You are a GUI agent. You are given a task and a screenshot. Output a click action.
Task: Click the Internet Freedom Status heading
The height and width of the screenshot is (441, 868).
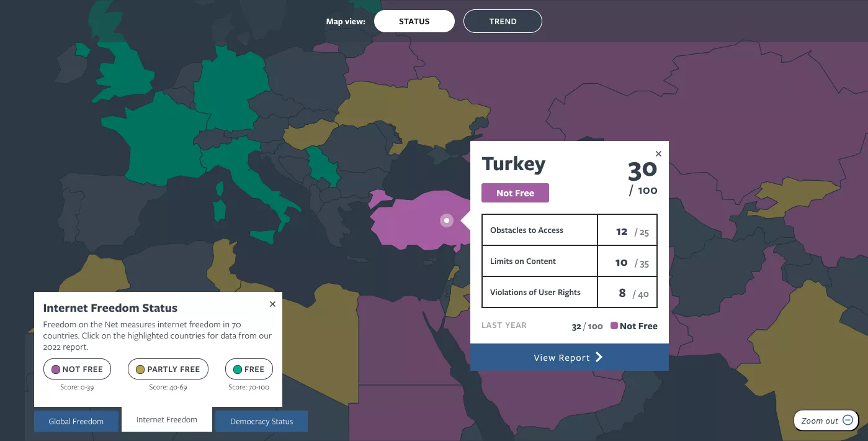110,308
